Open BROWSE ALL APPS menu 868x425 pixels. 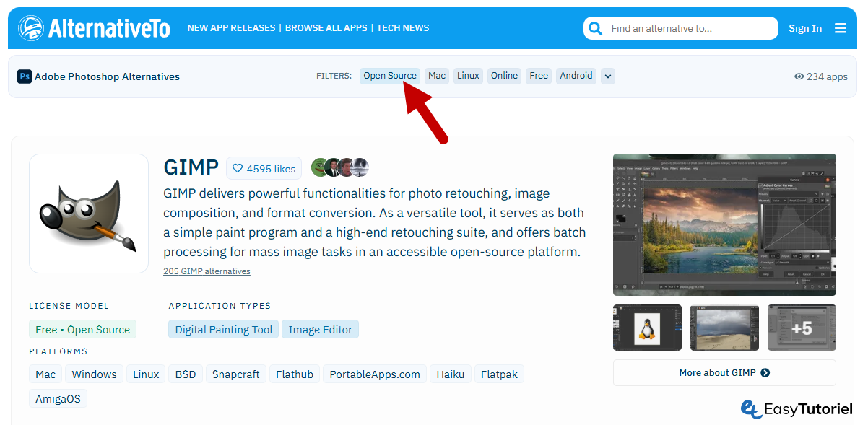pos(326,28)
